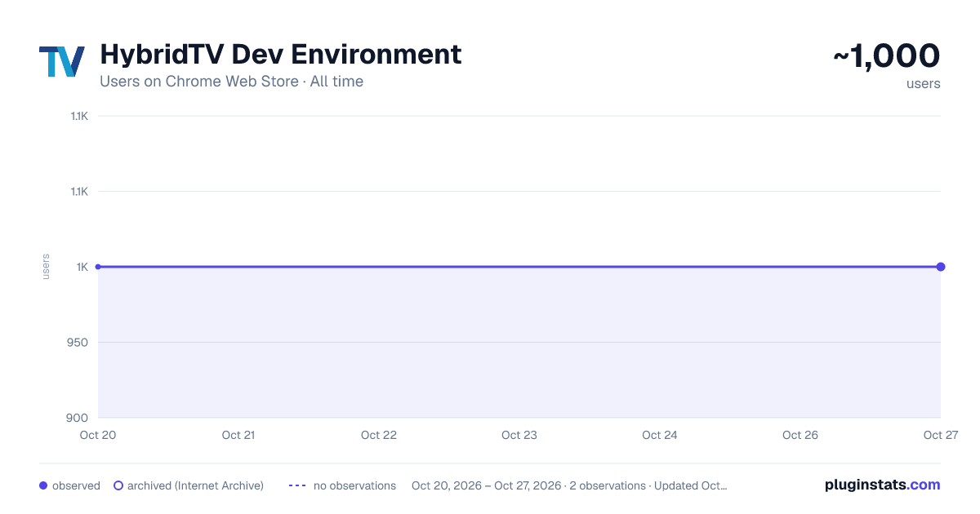Image resolution: width=980 pixels, height=514 pixels.
Task: Click the 'archived (Internet Archive)' legend label
Action: [x=195, y=485]
